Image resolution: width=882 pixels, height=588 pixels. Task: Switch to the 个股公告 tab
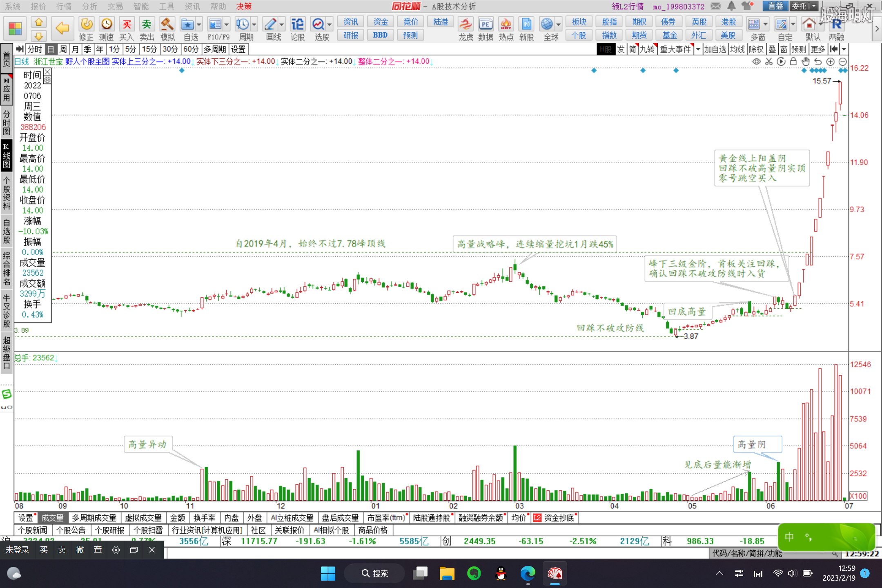[x=71, y=530]
